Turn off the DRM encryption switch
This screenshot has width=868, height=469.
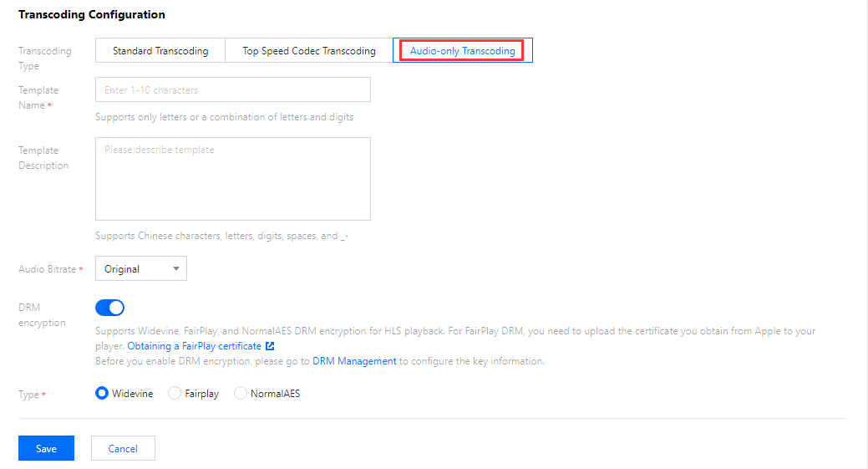pyautogui.click(x=110, y=308)
